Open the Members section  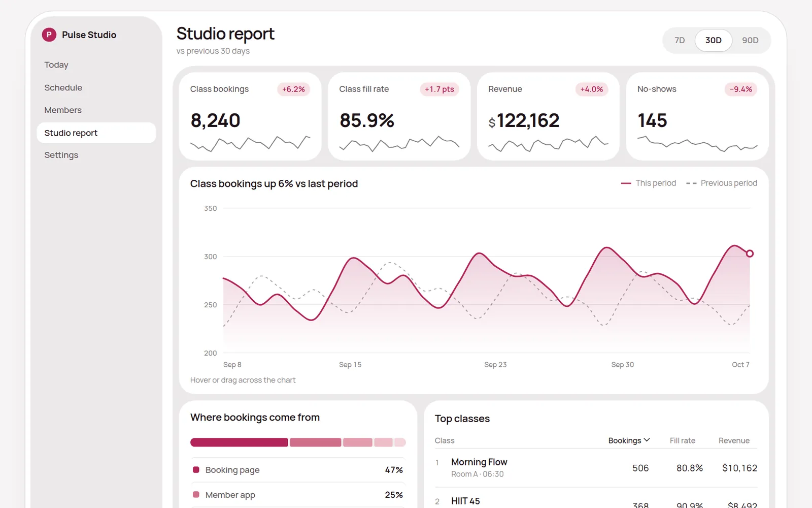[96, 110]
